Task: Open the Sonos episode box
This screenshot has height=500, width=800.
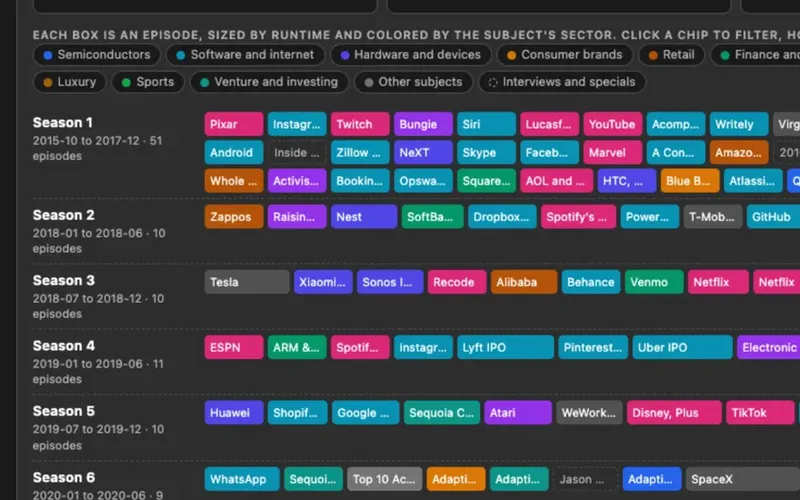Action: coord(390,282)
